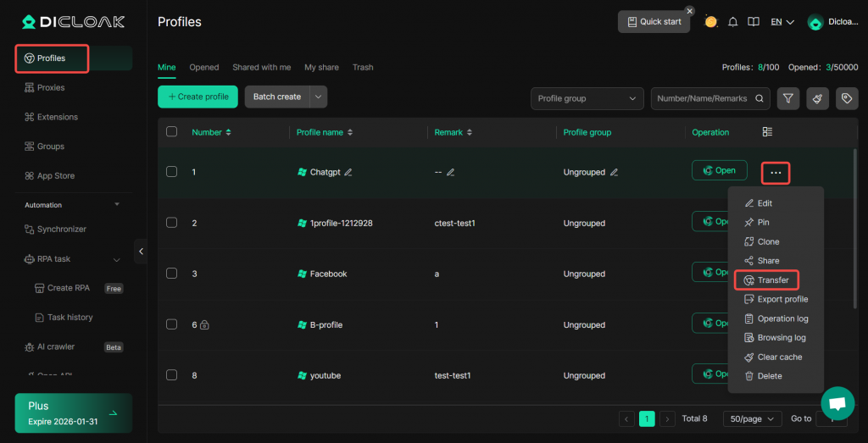Open the Chatgpt profile
The width and height of the screenshot is (868, 443).
click(x=719, y=170)
